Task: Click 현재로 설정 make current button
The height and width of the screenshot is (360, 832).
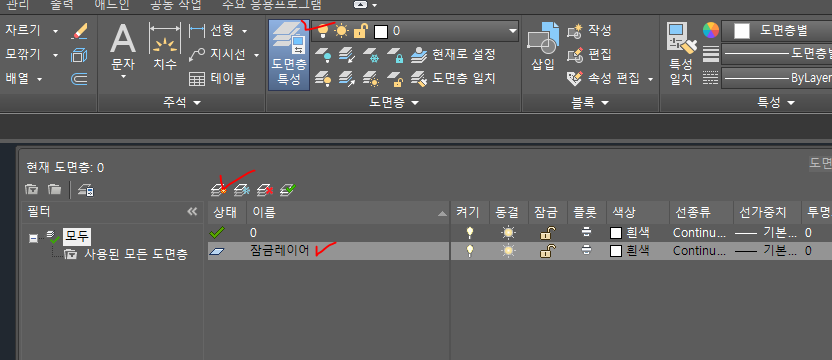Action: click(x=454, y=54)
